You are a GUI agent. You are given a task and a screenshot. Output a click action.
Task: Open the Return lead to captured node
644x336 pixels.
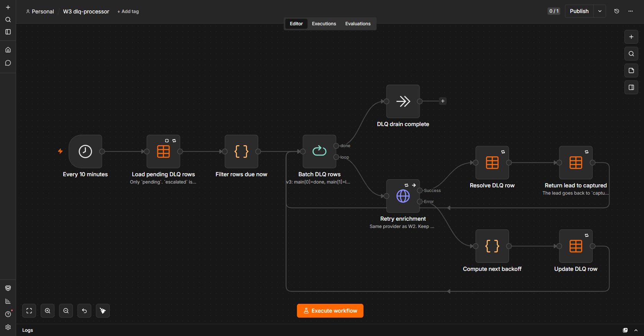tap(576, 162)
